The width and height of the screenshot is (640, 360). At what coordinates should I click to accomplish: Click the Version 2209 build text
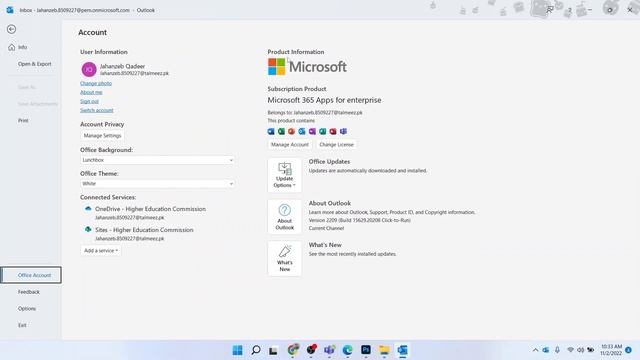click(360, 220)
